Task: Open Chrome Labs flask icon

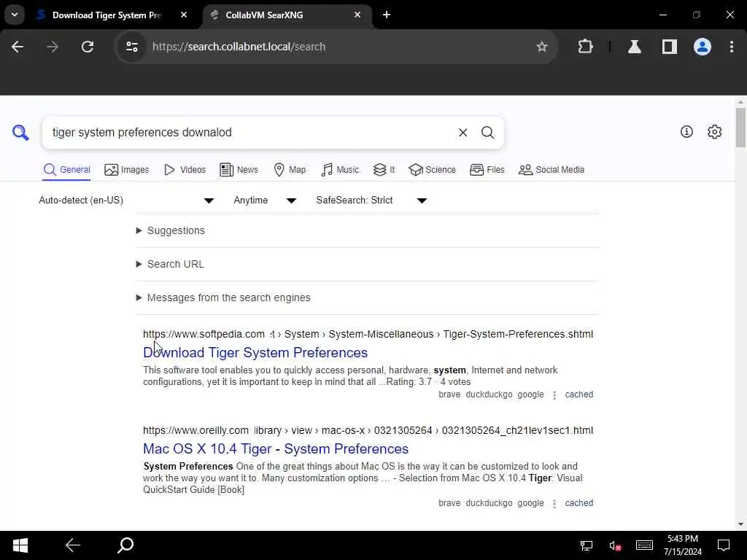Action: click(634, 47)
